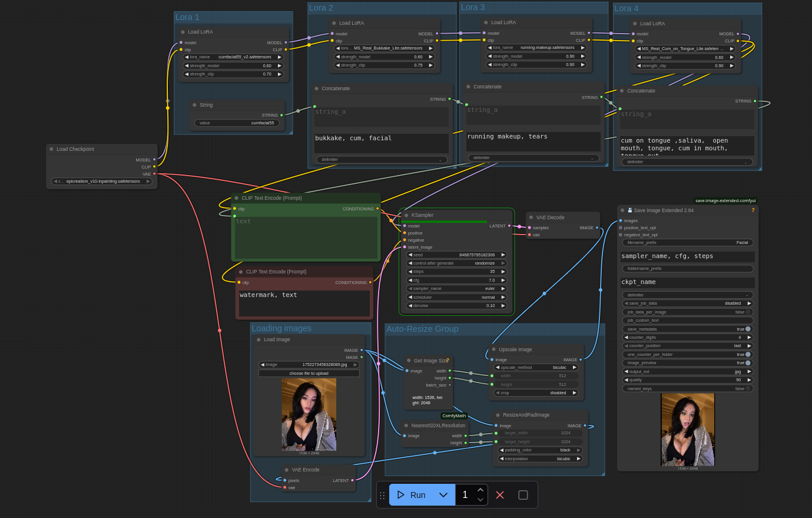Image resolution: width=812 pixels, height=518 pixels.
Task: Collapse the Get Image Size node dot
Action: 409,361
